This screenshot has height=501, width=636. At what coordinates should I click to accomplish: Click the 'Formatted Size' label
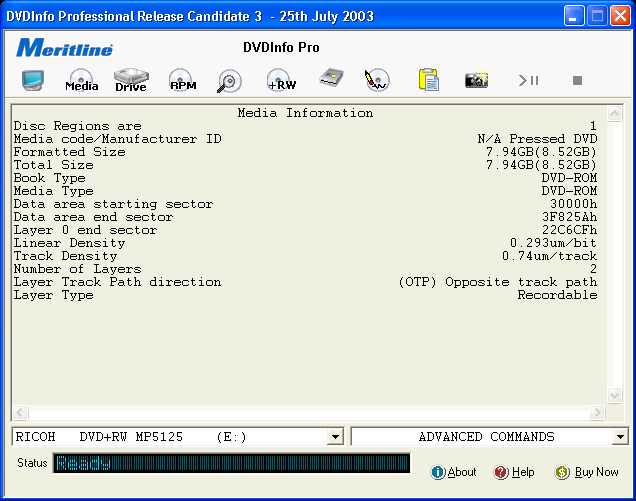69,152
